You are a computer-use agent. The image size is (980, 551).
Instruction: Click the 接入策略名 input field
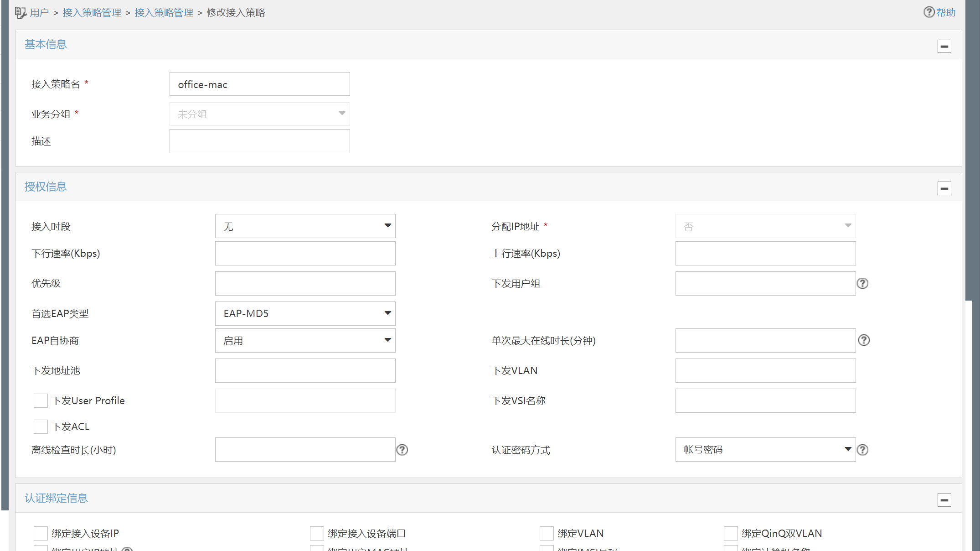tap(259, 84)
